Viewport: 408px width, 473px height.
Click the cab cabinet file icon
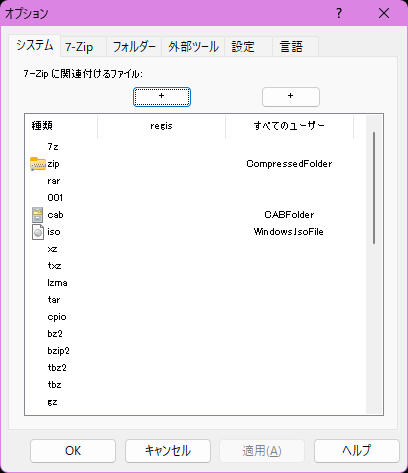point(37,215)
